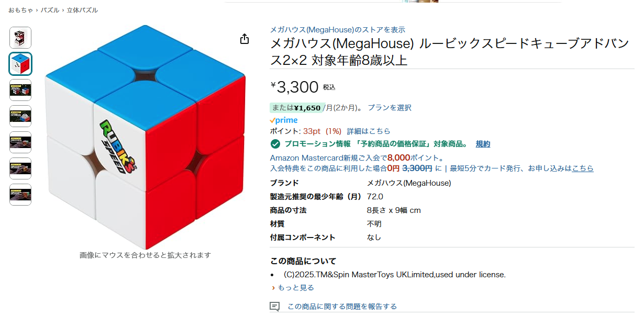
Task: Click "この商品に関する問題を報告する" link
Action: click(342, 307)
